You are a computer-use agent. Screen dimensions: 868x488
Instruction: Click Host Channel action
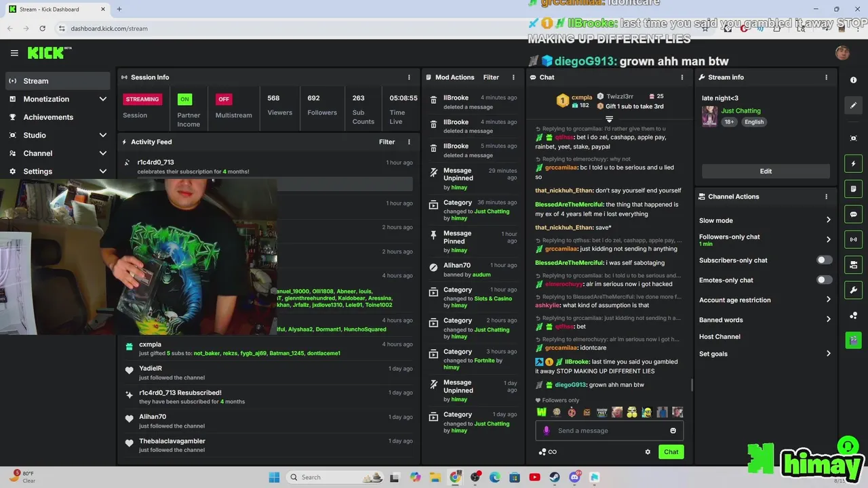(x=719, y=337)
